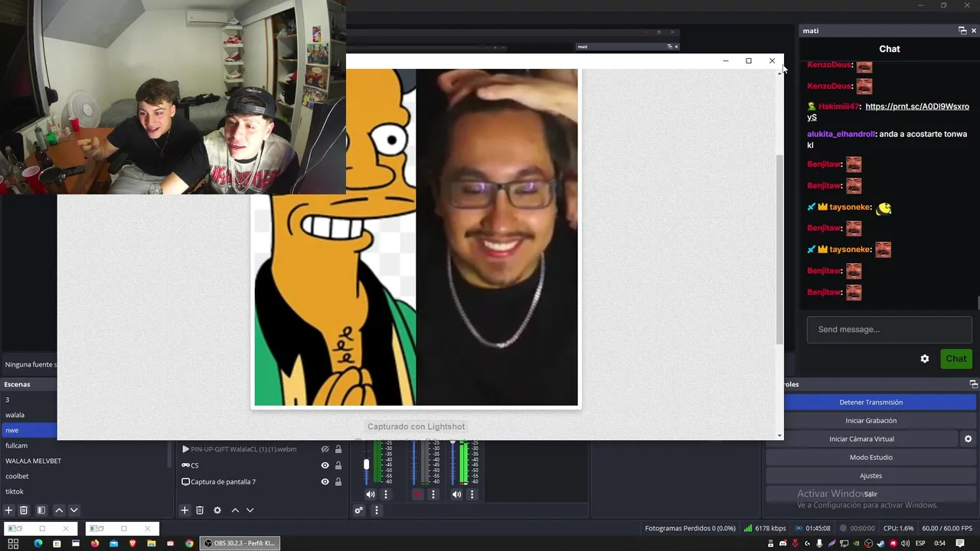Open ESP input language selector
Screen dimensions: 980x551
(921, 543)
